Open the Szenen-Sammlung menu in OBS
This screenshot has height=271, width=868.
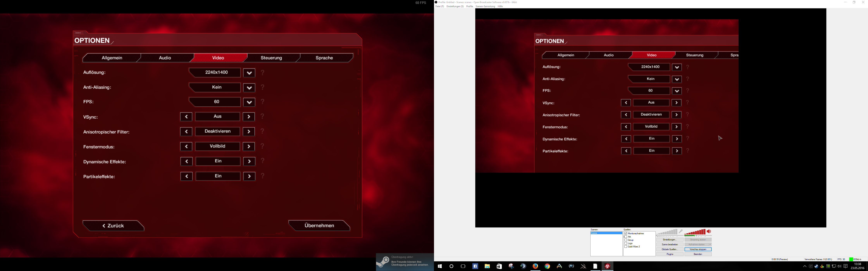485,6
